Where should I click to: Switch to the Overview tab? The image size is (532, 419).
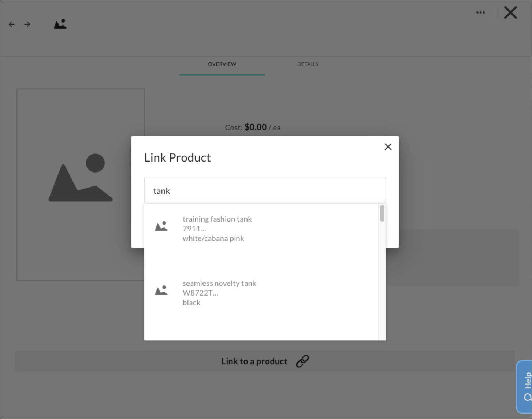click(x=222, y=64)
